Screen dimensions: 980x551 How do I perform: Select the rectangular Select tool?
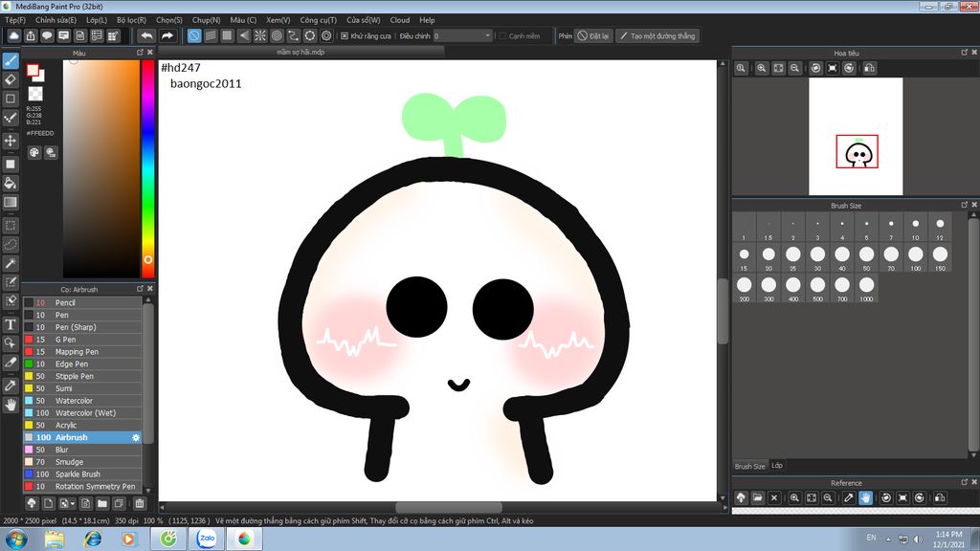(x=11, y=225)
